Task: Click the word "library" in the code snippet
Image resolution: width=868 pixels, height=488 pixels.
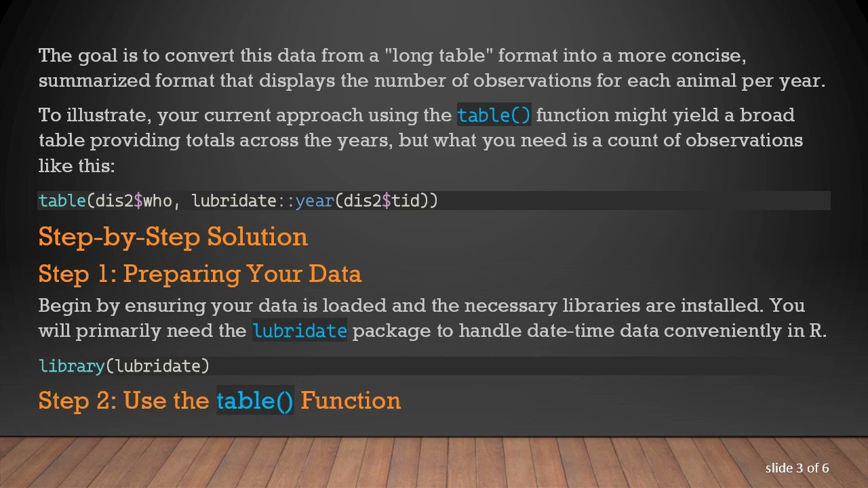Action: coord(71,366)
